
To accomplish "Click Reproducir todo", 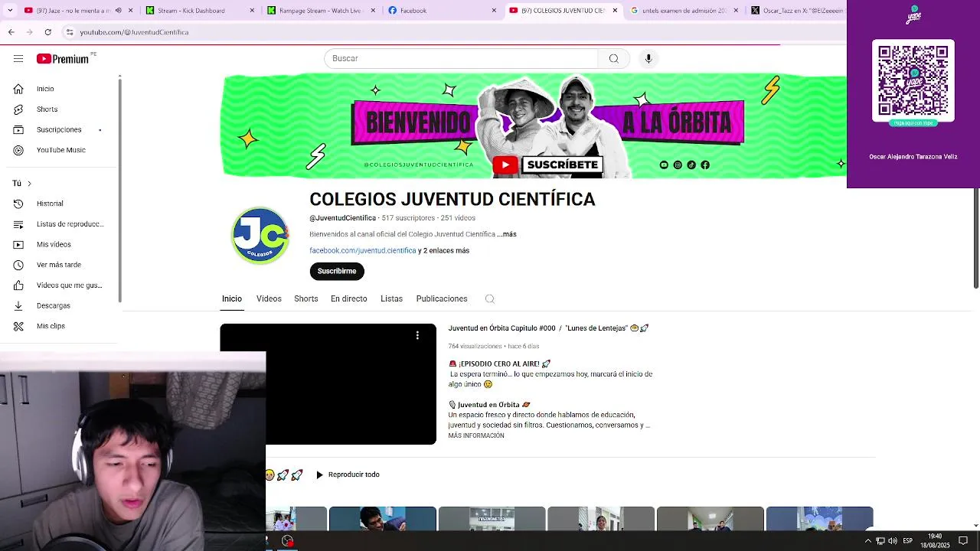I will tap(348, 474).
